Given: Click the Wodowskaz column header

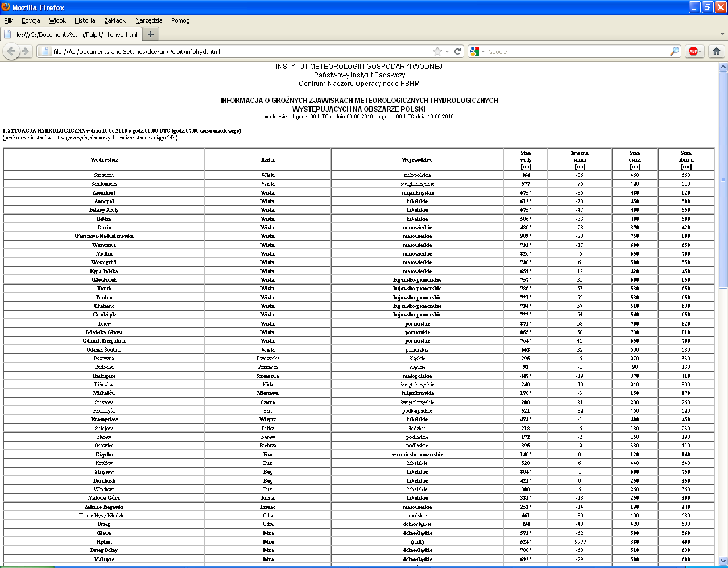Looking at the screenshot, I should (x=104, y=159).
